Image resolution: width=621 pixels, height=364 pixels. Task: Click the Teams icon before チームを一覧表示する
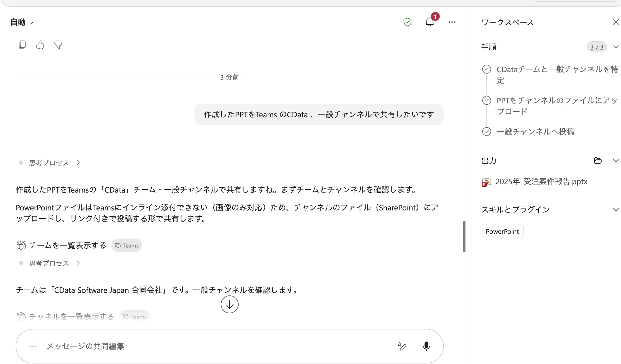(21, 245)
